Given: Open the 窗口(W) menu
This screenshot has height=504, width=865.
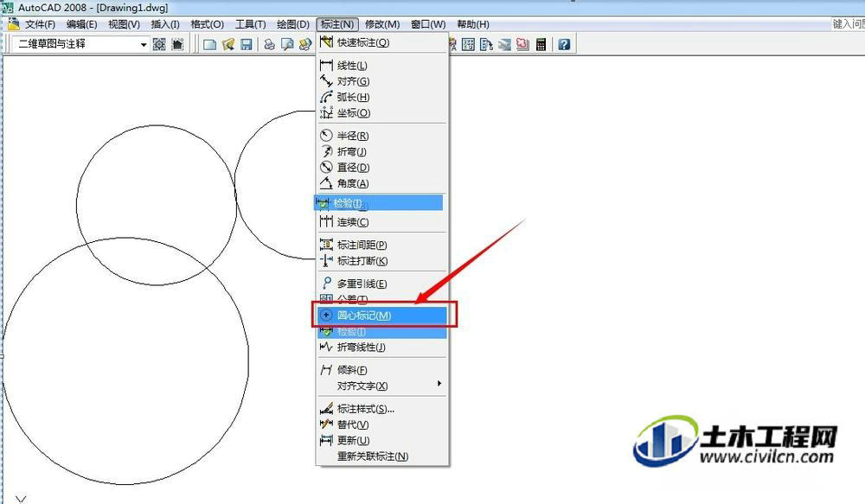Looking at the screenshot, I should tap(428, 24).
